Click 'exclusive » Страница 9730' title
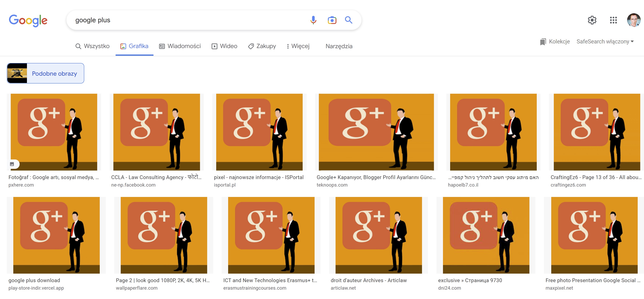The width and height of the screenshot is (644, 299). pyautogui.click(x=470, y=281)
